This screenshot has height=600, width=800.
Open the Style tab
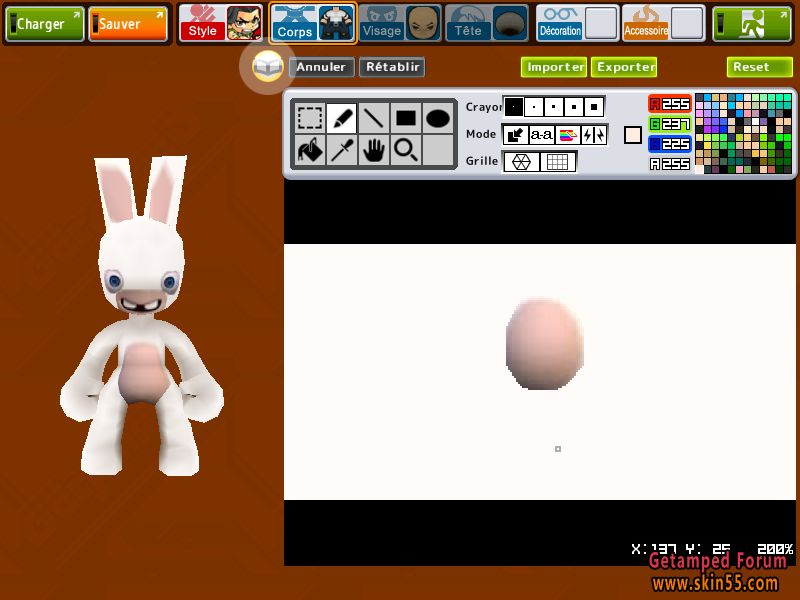pyautogui.click(x=220, y=23)
